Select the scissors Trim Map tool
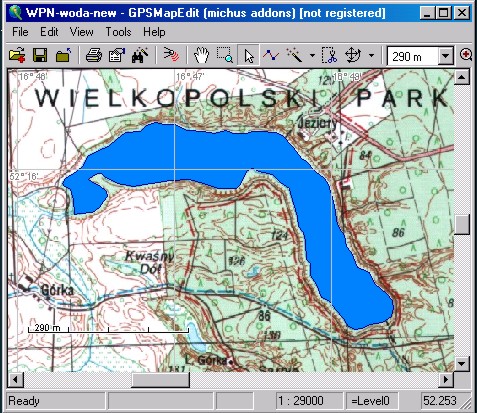 [330, 55]
